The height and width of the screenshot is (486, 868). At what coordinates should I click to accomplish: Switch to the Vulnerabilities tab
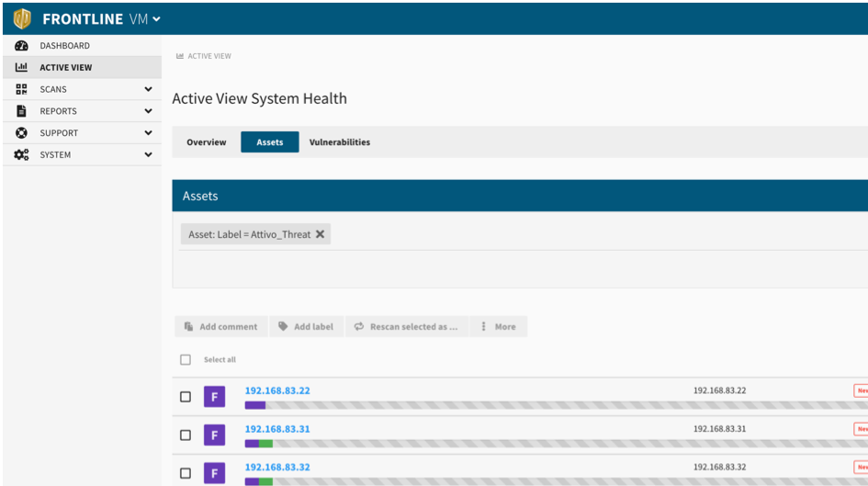339,142
